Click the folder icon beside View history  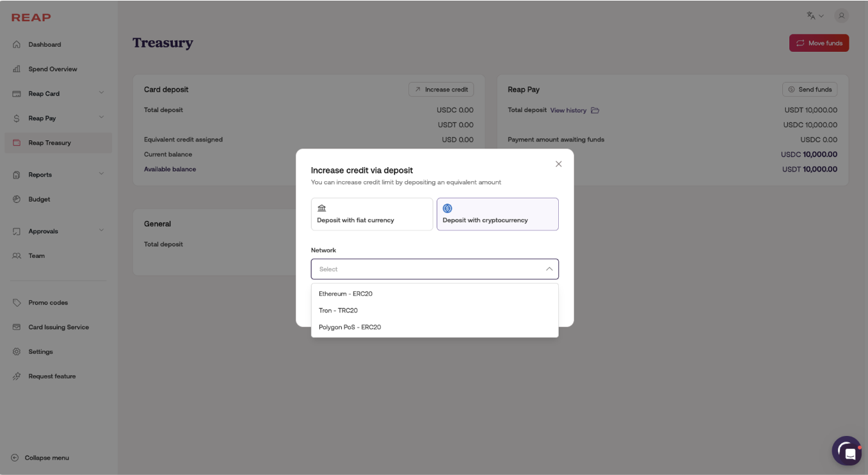[x=595, y=110]
